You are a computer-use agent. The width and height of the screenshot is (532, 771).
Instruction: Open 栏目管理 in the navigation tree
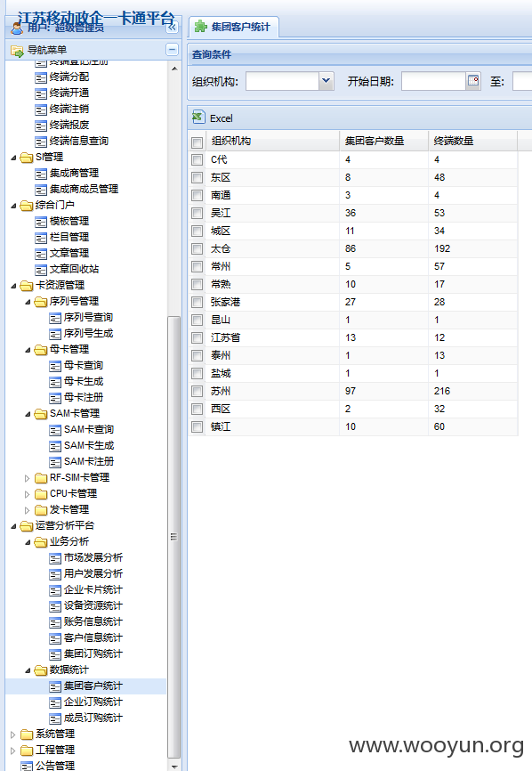click(x=69, y=238)
